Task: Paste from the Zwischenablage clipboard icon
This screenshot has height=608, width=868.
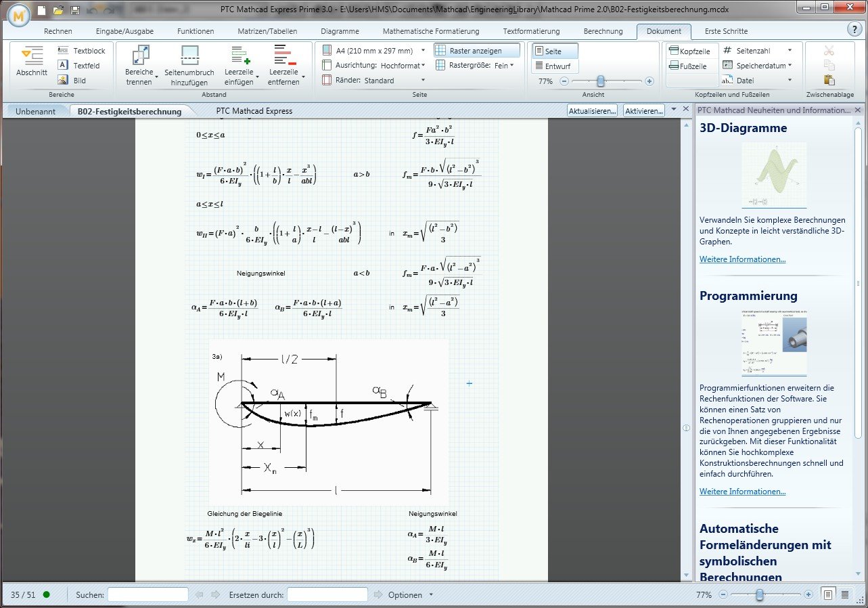Action: pyautogui.click(x=829, y=80)
